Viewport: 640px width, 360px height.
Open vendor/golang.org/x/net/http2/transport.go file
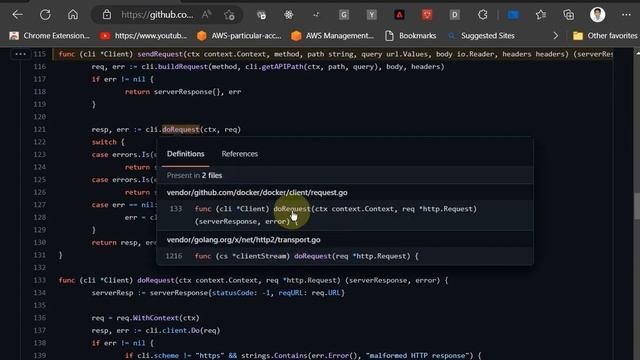tap(243, 240)
